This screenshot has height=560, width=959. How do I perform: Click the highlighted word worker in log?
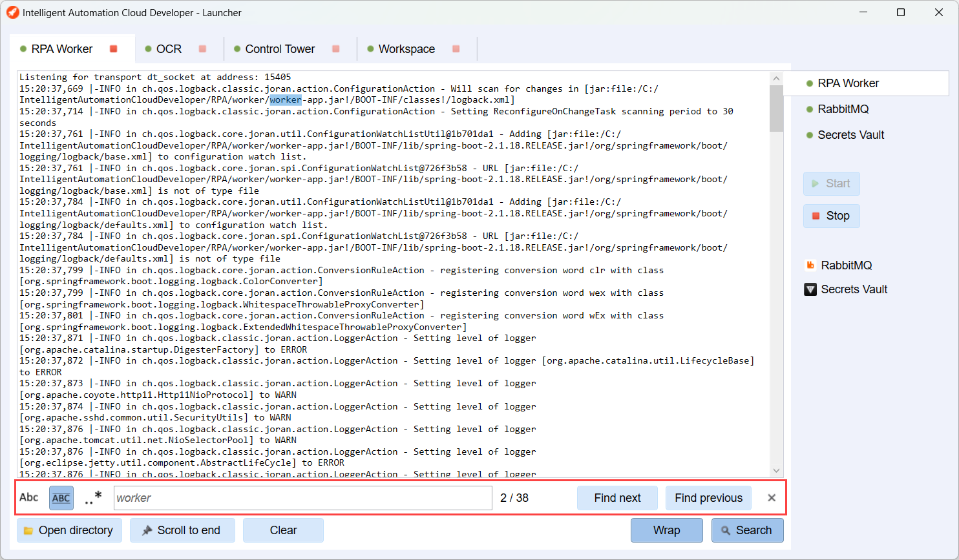286,100
